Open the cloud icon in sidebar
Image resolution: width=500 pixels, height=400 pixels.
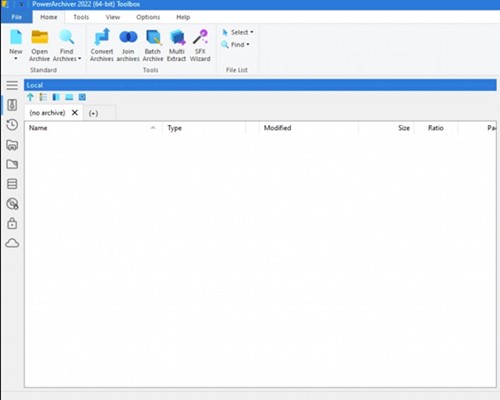coord(12,243)
